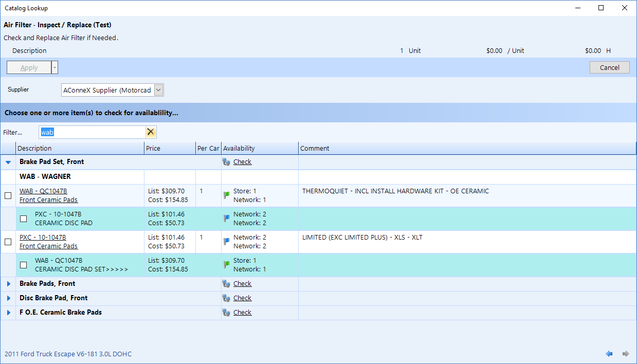Click the Filter text field containing wab
This screenshot has width=637, height=364.
pyautogui.click(x=92, y=132)
